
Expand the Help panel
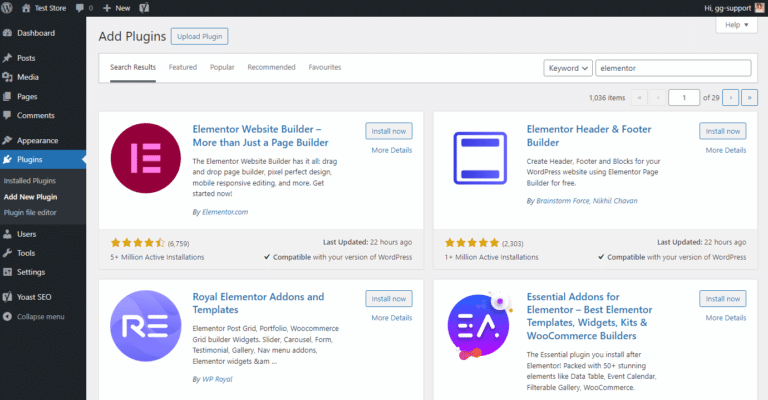click(735, 25)
